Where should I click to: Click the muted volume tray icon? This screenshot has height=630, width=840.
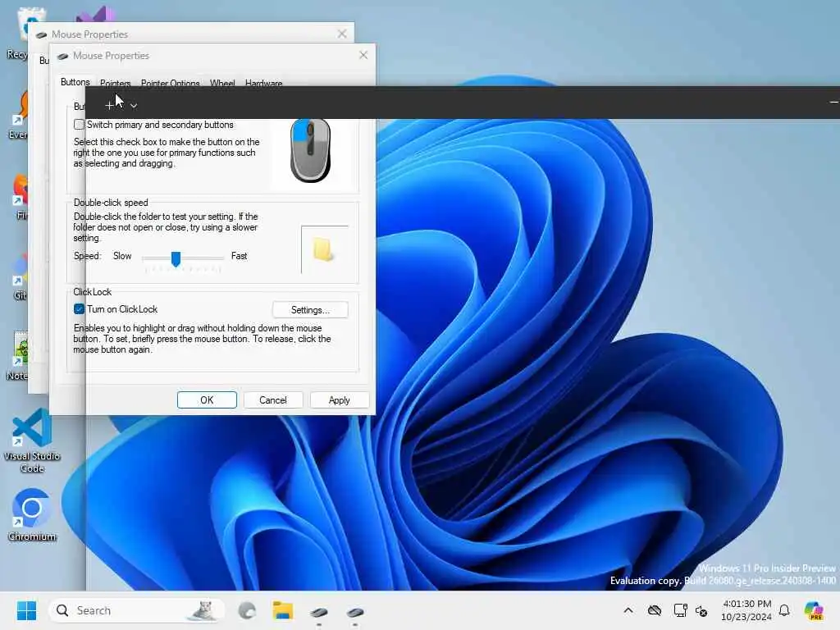pos(701,610)
